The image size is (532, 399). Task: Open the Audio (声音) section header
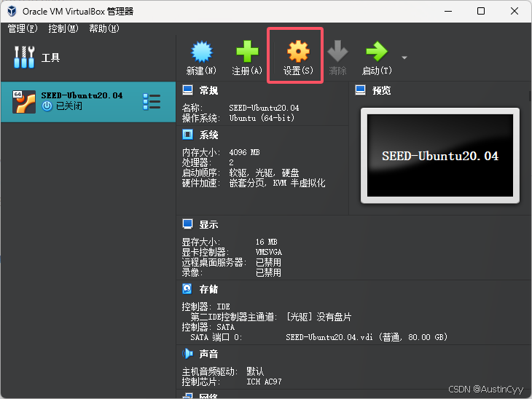208,354
